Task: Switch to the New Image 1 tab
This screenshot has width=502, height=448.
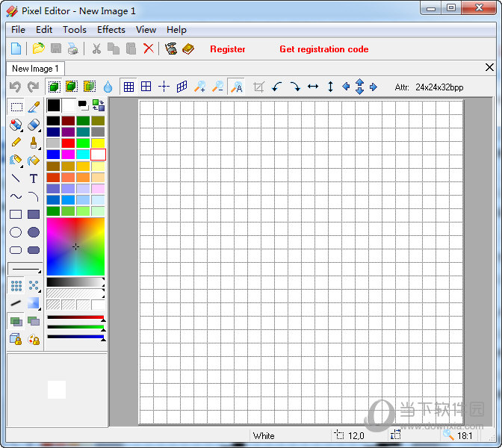Action: (35, 69)
